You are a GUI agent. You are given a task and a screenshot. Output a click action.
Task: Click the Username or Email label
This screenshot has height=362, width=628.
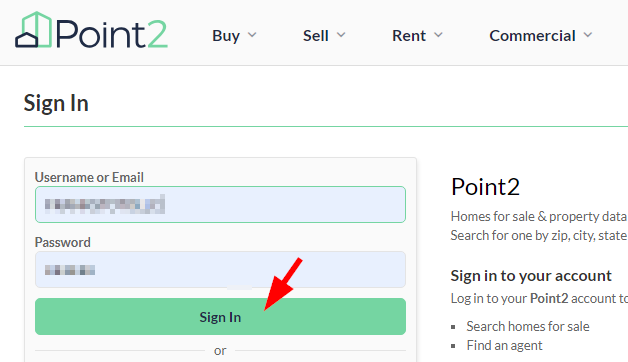click(89, 177)
